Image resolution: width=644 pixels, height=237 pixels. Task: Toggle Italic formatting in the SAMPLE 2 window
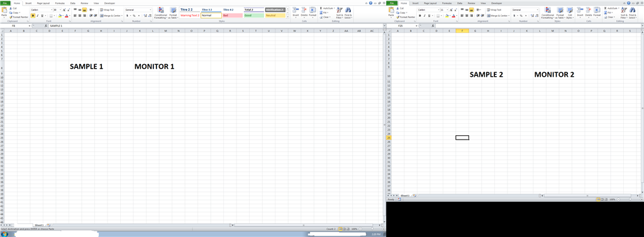tap(425, 16)
